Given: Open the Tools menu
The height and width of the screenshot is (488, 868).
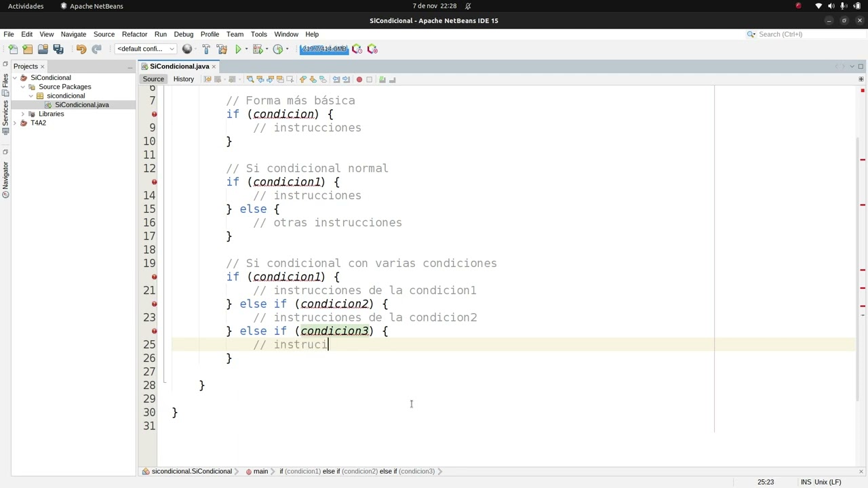Looking at the screenshot, I should [258, 34].
